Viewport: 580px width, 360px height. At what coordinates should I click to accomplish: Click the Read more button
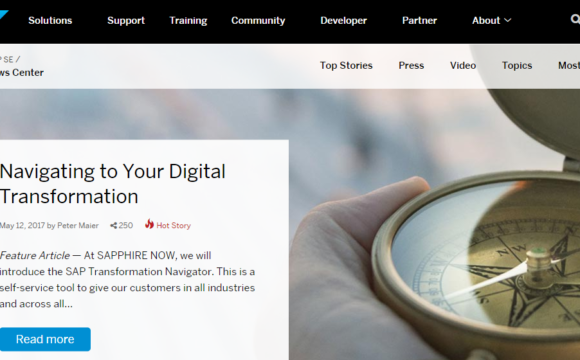(45, 339)
